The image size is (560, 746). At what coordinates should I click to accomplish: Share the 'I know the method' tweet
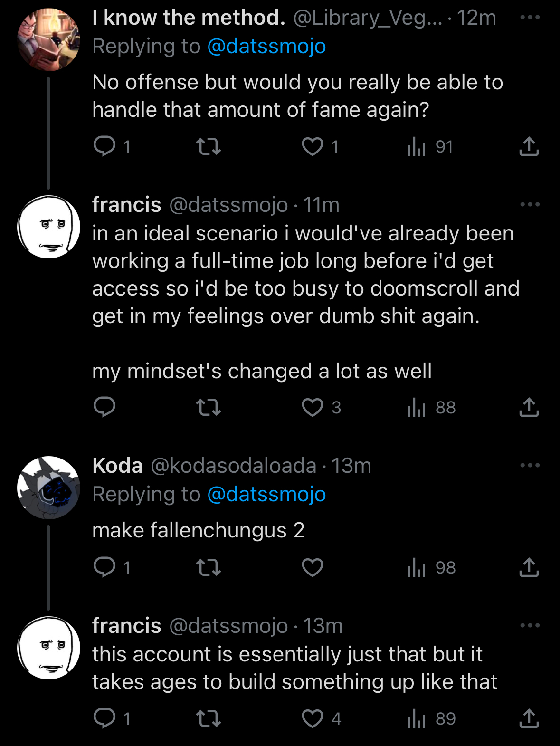point(529,146)
